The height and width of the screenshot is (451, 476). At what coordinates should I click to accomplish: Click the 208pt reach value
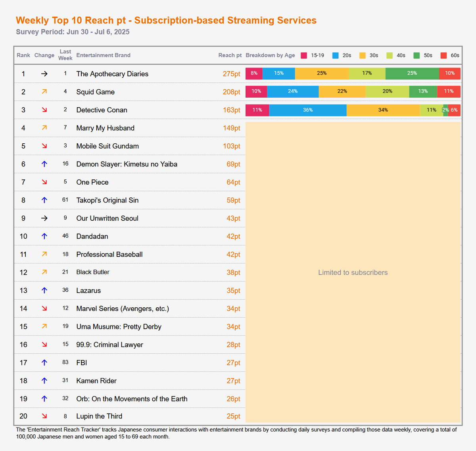[x=232, y=92]
